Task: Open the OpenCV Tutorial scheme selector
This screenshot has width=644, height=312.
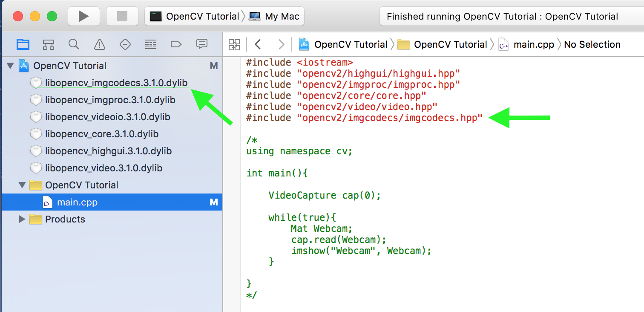Action: click(x=195, y=16)
